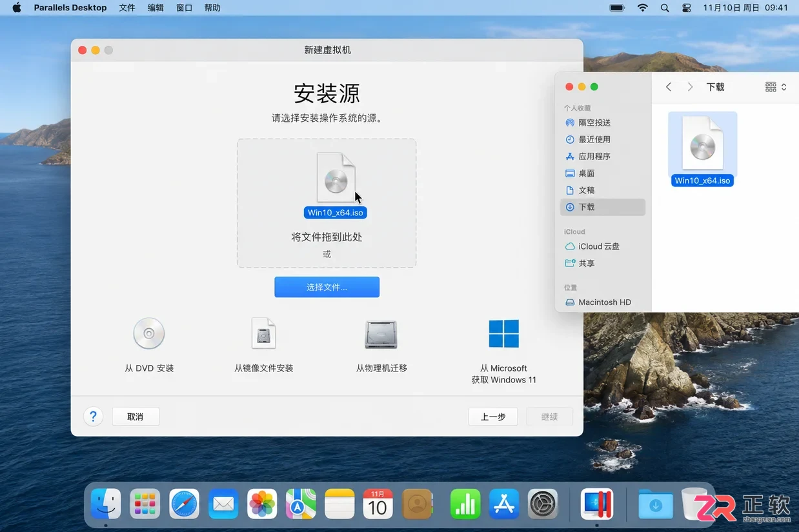This screenshot has height=532, width=799.
Task: Open the 编辑 menu
Action: click(x=156, y=8)
